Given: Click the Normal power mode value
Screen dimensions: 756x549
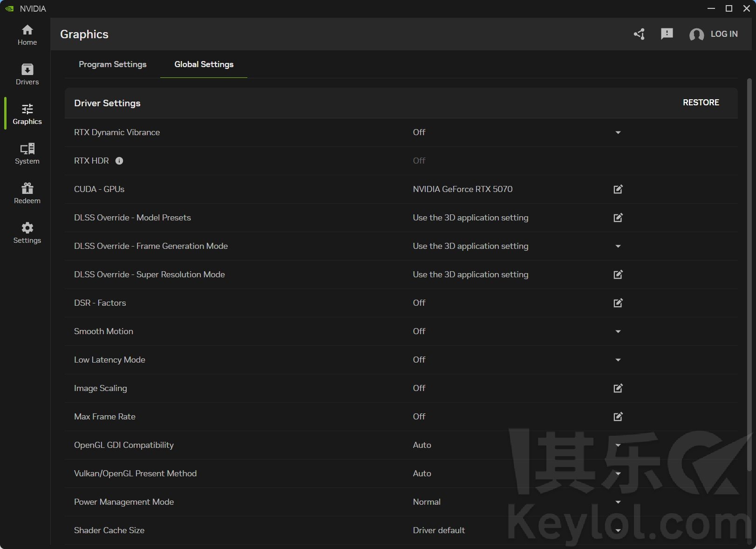Looking at the screenshot, I should [x=427, y=502].
